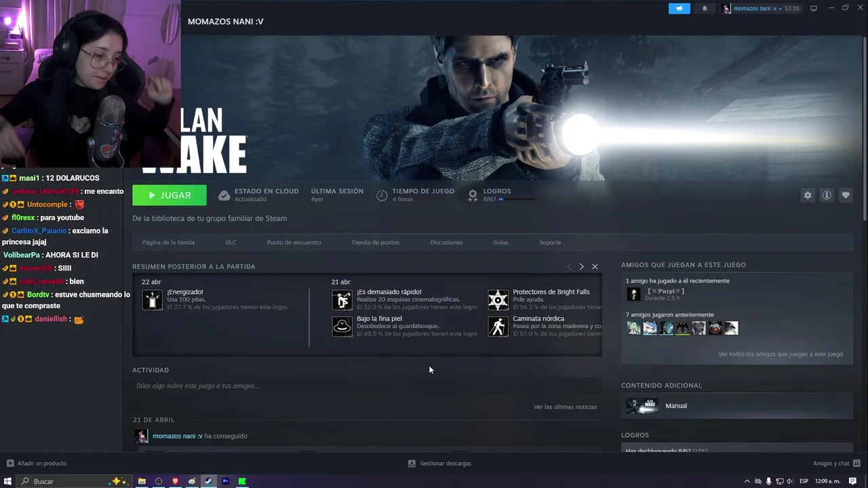Image resolution: width=868 pixels, height=488 pixels.
Task: Open Ver todos los amigos que juegan link
Action: pyautogui.click(x=781, y=354)
